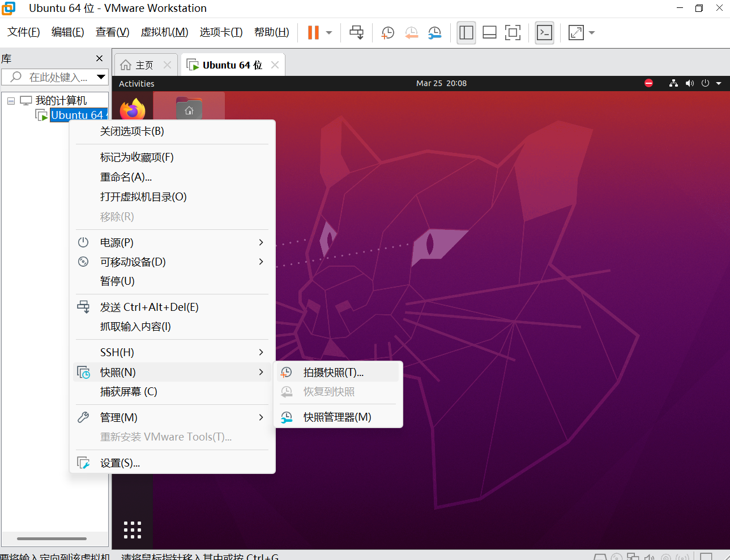730x560 pixels.
Task: Switch to the Ubuntu 64 位 tab
Action: 232,65
